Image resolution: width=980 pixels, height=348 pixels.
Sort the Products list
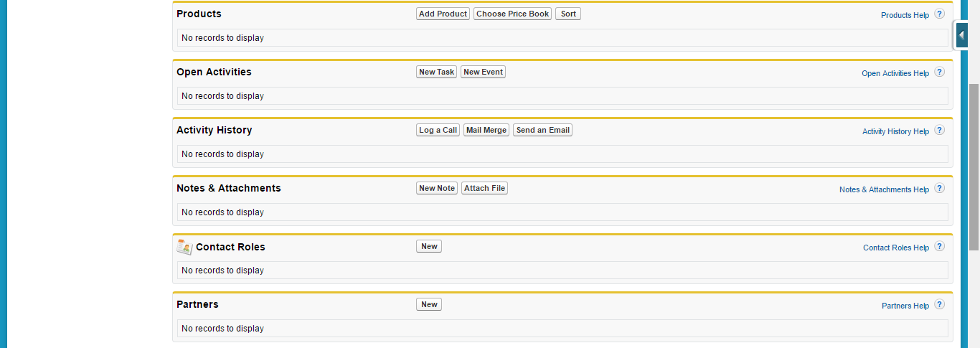[568, 14]
